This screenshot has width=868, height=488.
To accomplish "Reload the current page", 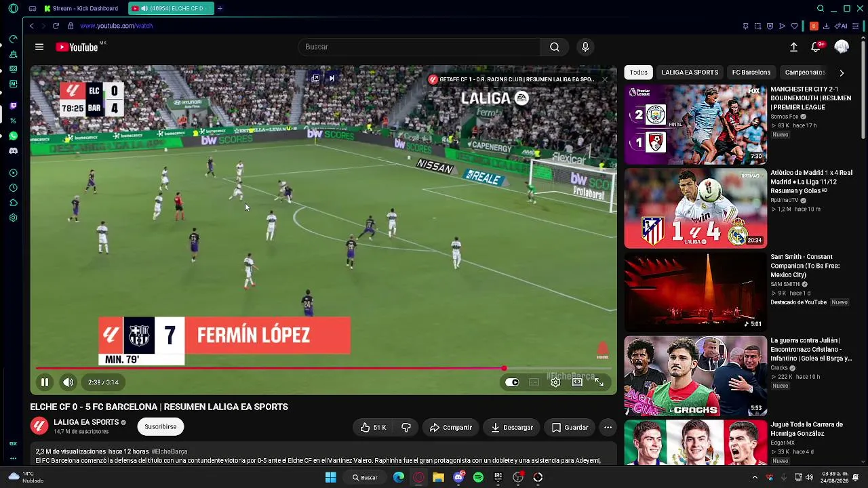I will pyautogui.click(x=56, y=26).
